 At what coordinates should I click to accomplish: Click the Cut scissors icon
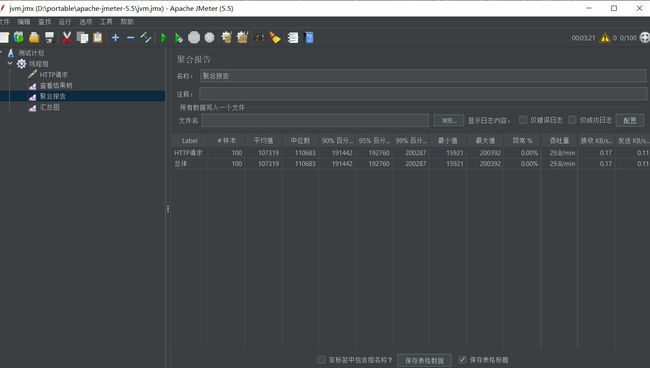(x=66, y=38)
